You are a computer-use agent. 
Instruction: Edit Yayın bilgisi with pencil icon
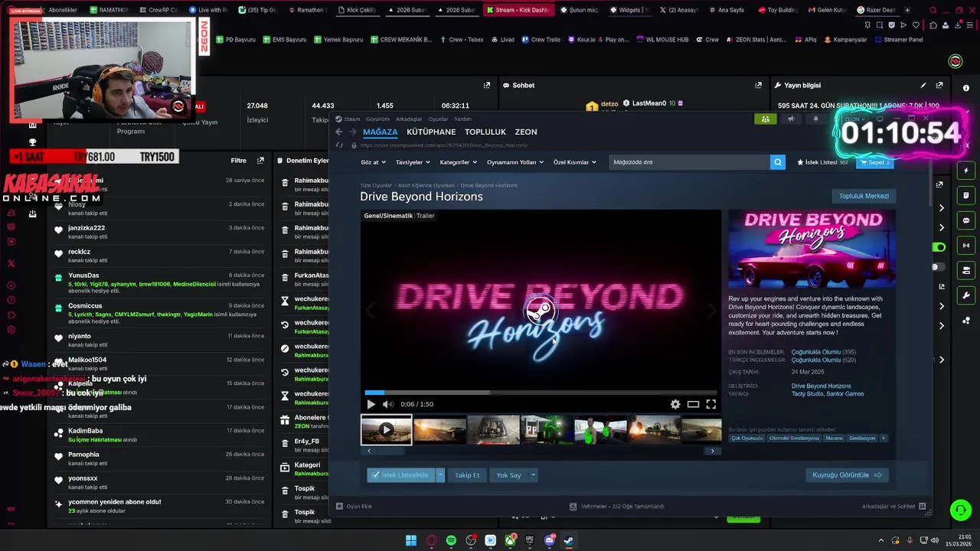tap(923, 86)
